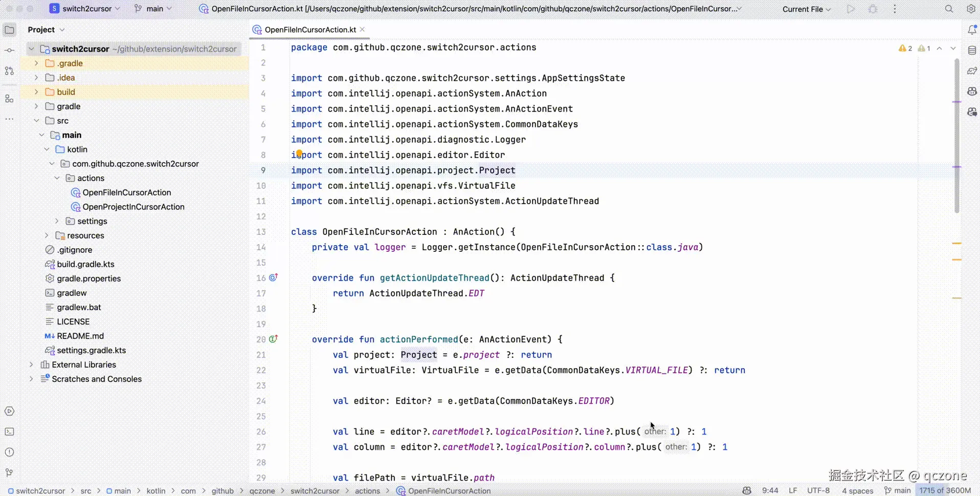
Task: Open the Notifications bell
Action: pos(972,29)
